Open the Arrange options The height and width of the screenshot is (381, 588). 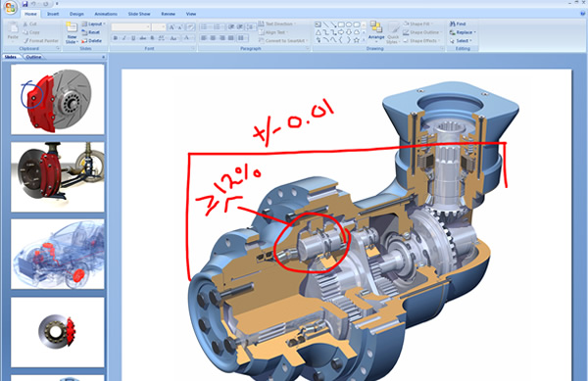point(376,30)
